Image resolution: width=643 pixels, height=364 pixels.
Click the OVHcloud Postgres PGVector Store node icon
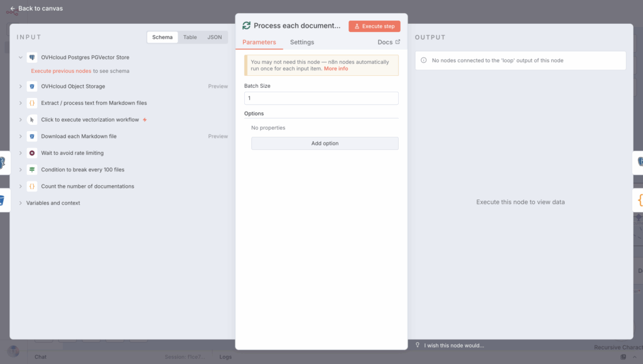(x=32, y=57)
